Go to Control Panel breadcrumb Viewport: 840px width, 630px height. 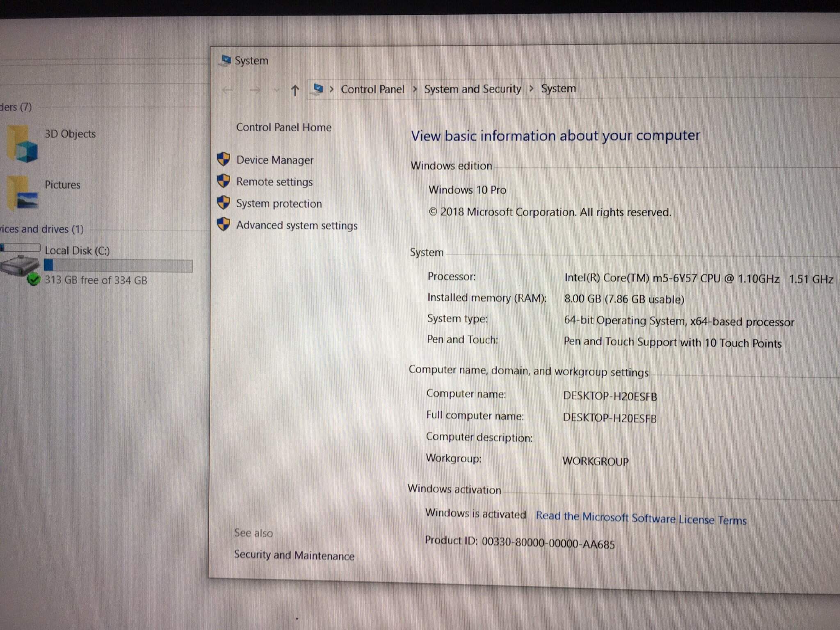pyautogui.click(x=372, y=89)
